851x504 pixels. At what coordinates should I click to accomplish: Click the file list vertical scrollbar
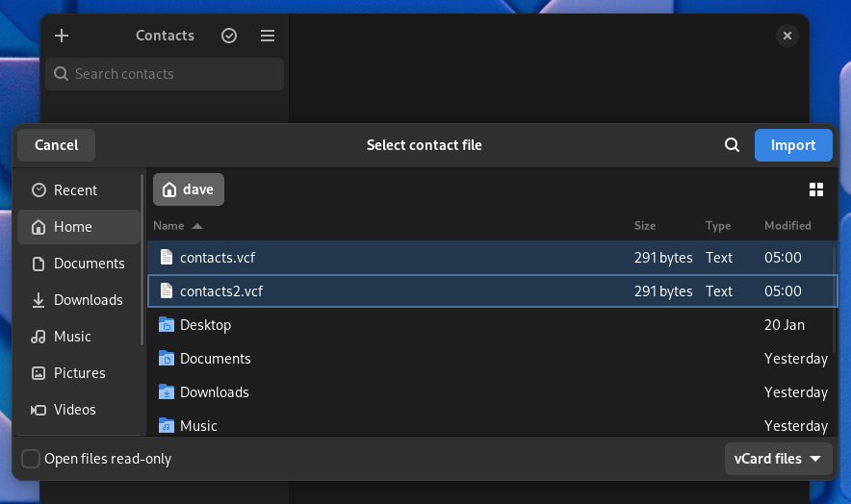tap(834, 298)
